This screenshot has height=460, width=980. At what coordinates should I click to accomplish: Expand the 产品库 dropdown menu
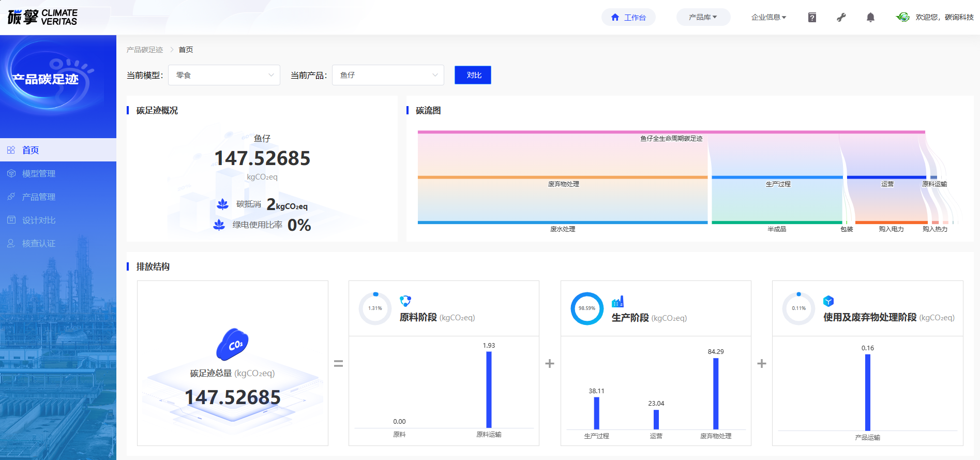703,17
